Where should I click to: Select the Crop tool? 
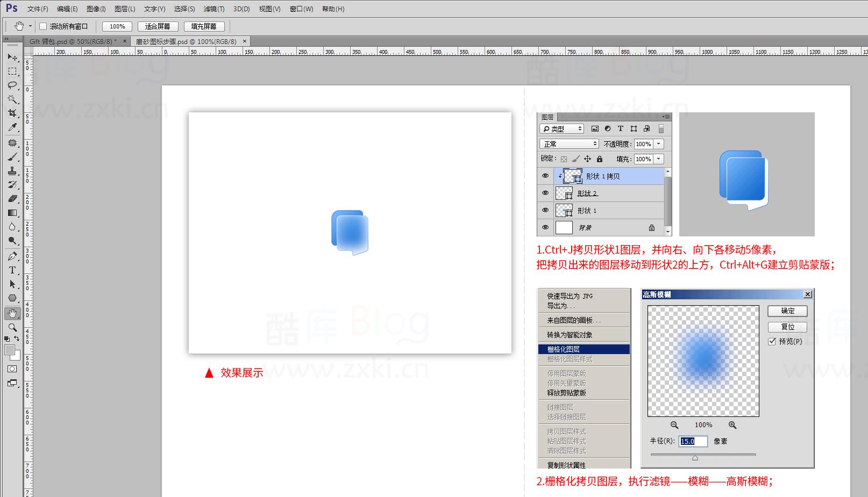pos(12,114)
